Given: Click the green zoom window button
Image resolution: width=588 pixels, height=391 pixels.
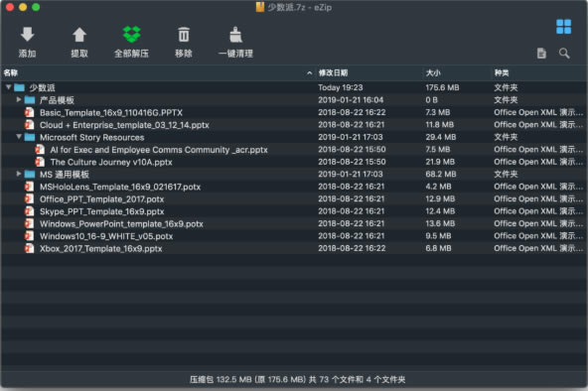Looking at the screenshot, I should (x=36, y=7).
